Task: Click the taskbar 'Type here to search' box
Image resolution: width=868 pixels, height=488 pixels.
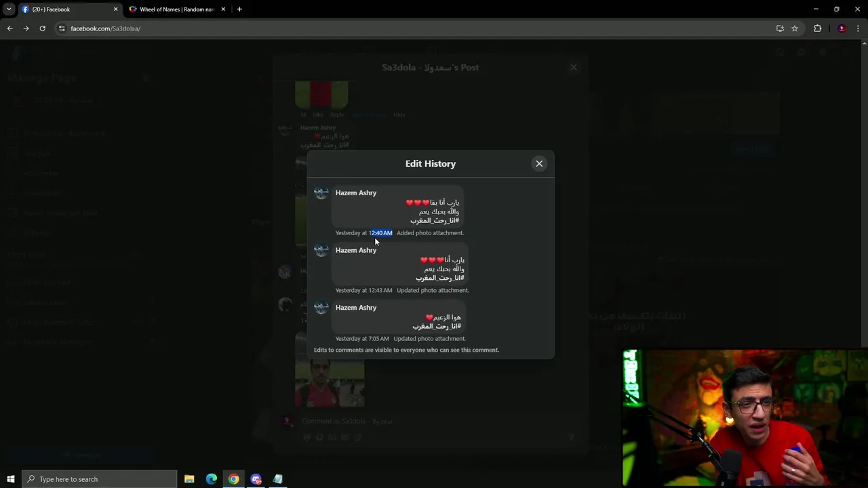Action: [x=99, y=479]
